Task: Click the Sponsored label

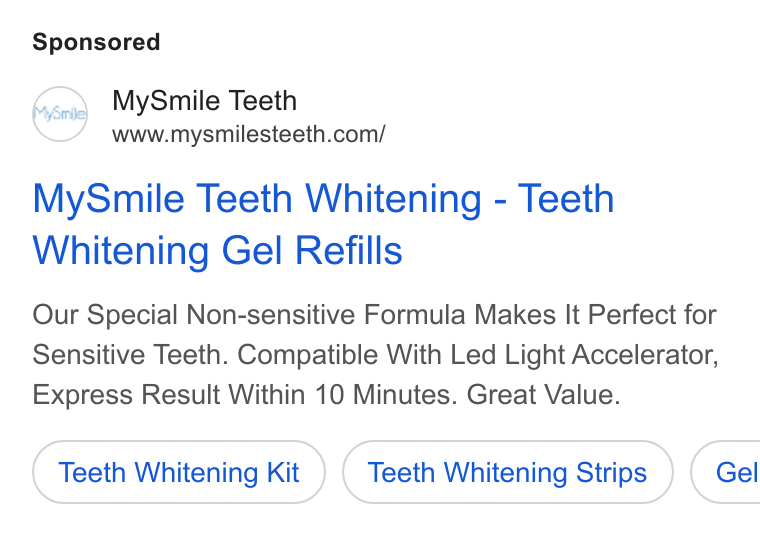Action: point(96,42)
